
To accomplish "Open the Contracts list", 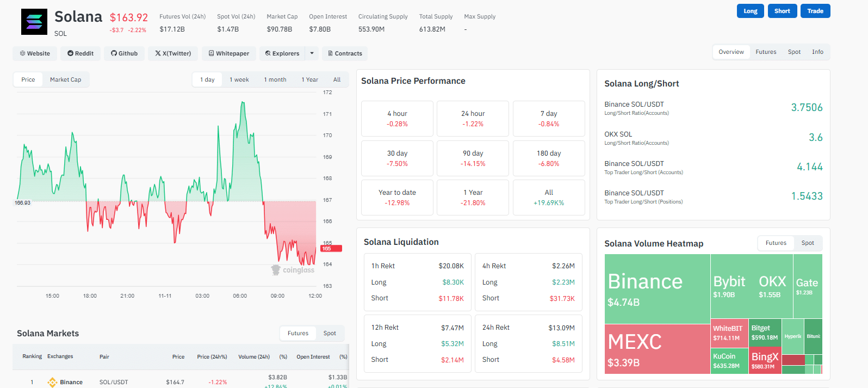I will click(x=345, y=53).
